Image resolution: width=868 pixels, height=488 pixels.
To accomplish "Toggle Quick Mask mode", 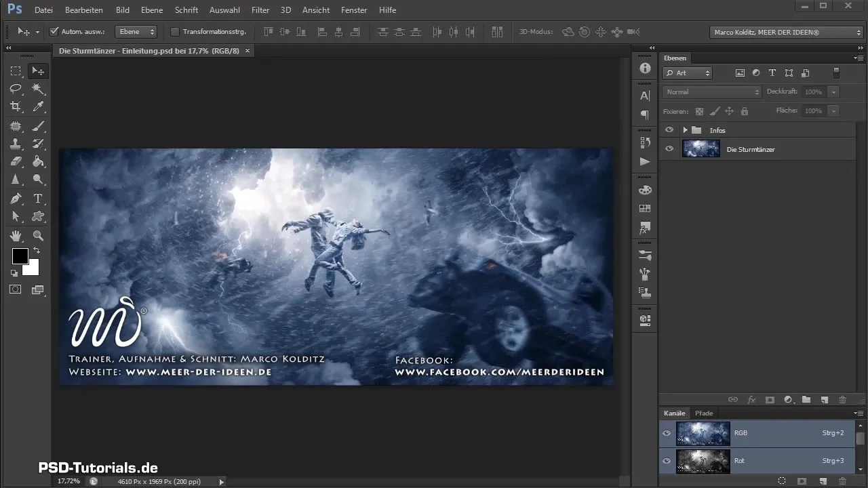I will coord(15,289).
